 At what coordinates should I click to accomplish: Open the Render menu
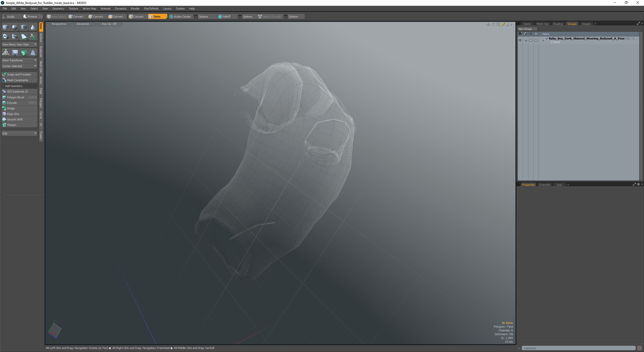135,9
